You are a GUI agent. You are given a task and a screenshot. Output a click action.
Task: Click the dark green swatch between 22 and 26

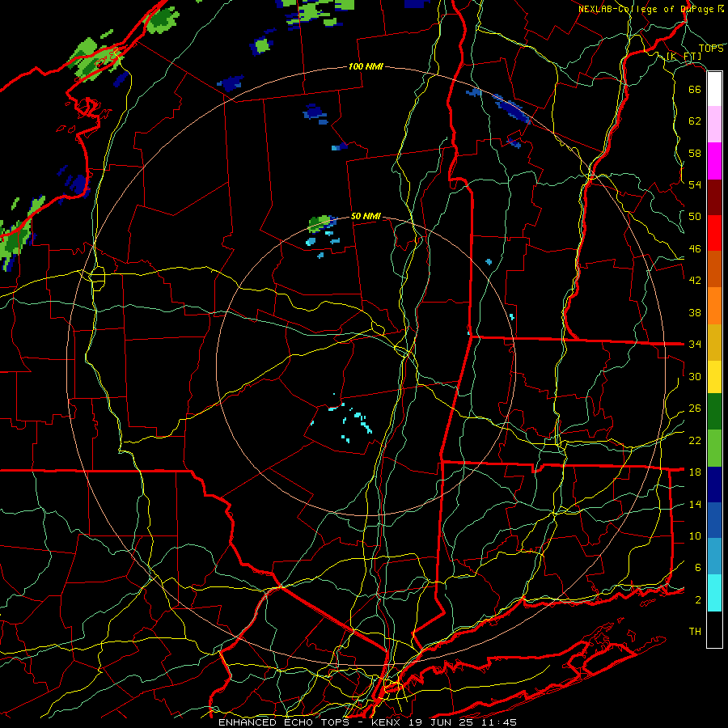tap(714, 412)
